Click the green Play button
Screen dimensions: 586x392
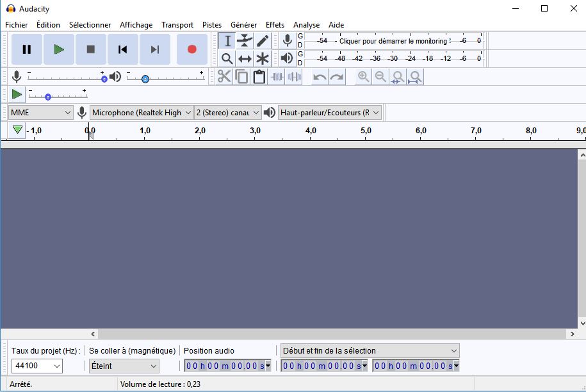[x=59, y=49]
